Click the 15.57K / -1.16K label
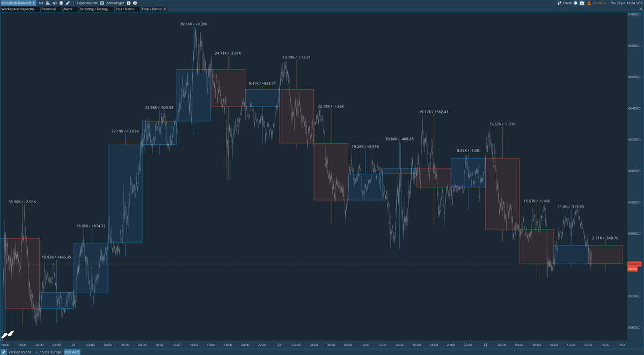This screenshot has width=644, height=355. point(537,201)
